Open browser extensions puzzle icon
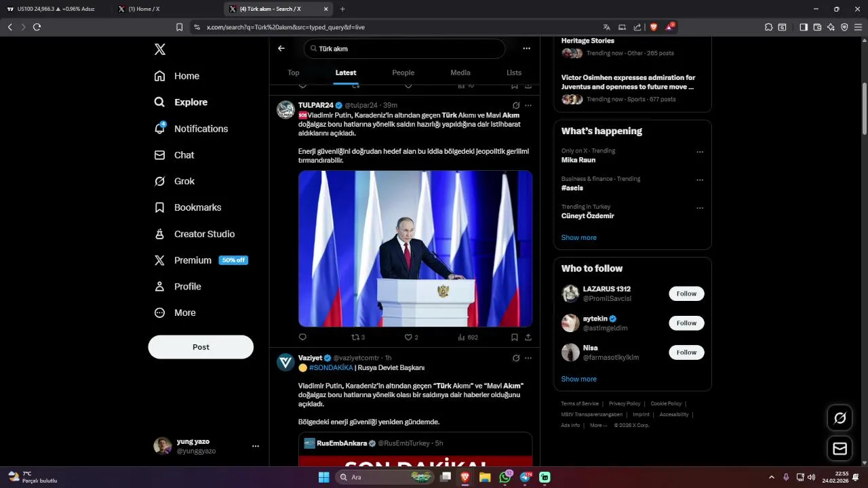This screenshot has height=488, width=868. coord(768,27)
